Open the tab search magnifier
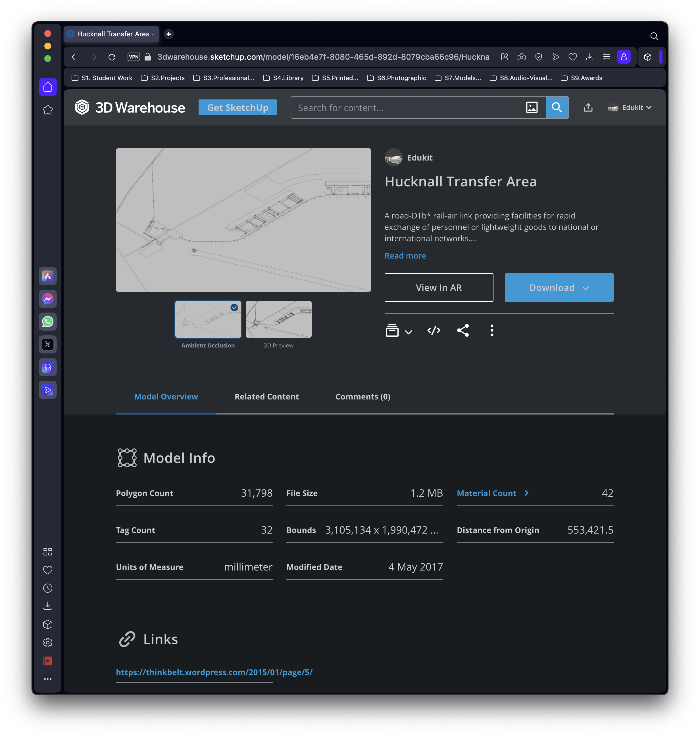This screenshot has width=700, height=737. tap(654, 36)
